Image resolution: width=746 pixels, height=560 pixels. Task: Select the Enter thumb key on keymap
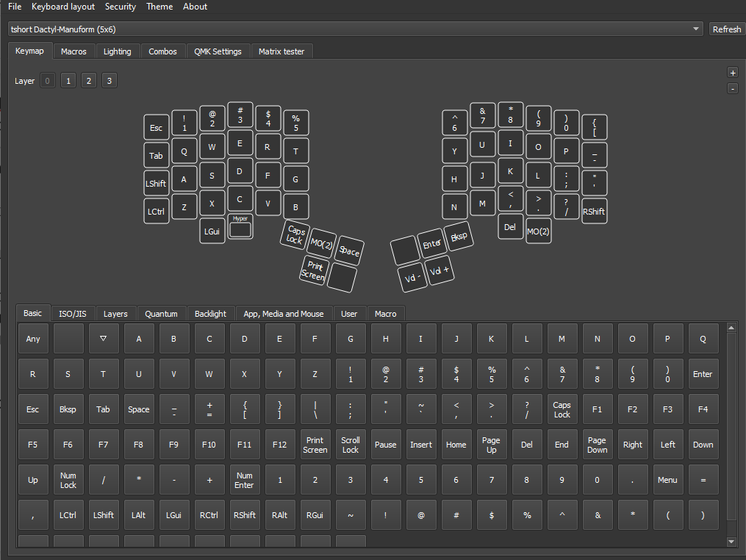432,243
